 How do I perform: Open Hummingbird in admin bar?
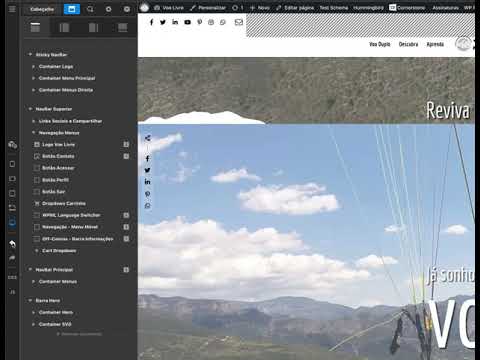(x=368, y=8)
